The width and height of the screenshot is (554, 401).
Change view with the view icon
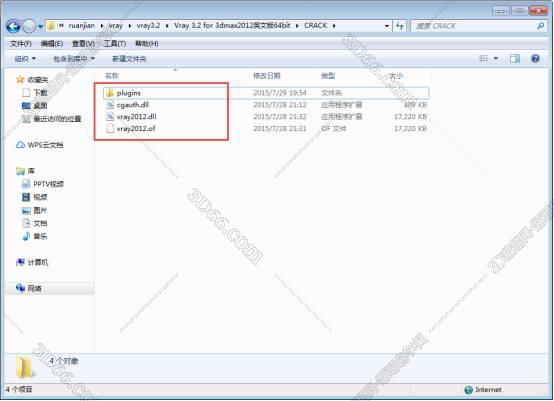(x=483, y=59)
